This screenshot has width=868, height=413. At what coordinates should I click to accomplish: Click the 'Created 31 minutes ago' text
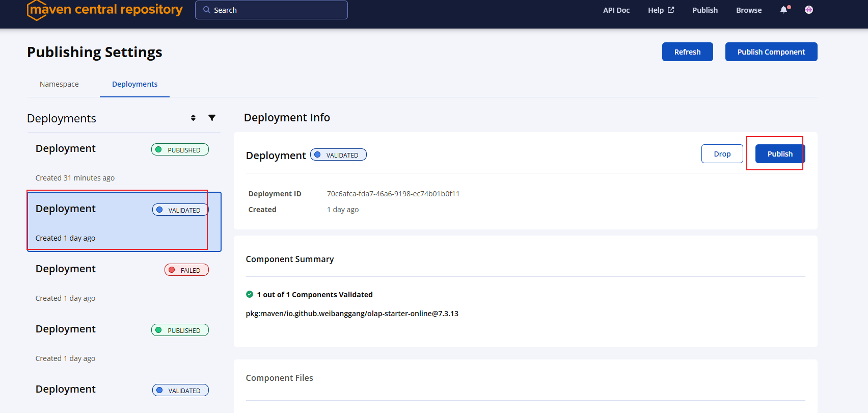[x=75, y=178]
